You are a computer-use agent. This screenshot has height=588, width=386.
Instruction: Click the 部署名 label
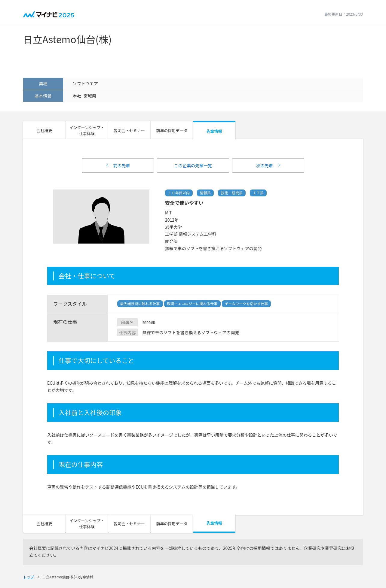click(127, 322)
